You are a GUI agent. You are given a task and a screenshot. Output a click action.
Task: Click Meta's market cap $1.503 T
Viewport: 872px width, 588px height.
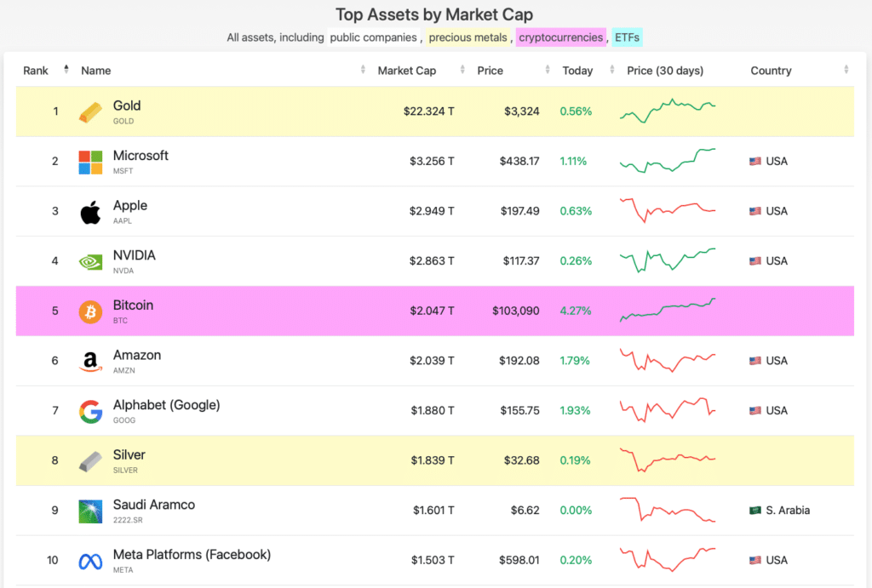pyautogui.click(x=433, y=560)
